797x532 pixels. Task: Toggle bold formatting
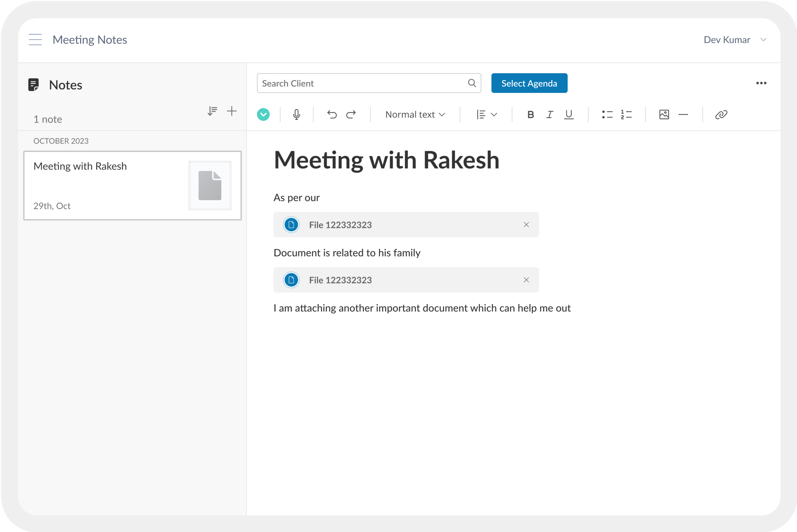531,115
